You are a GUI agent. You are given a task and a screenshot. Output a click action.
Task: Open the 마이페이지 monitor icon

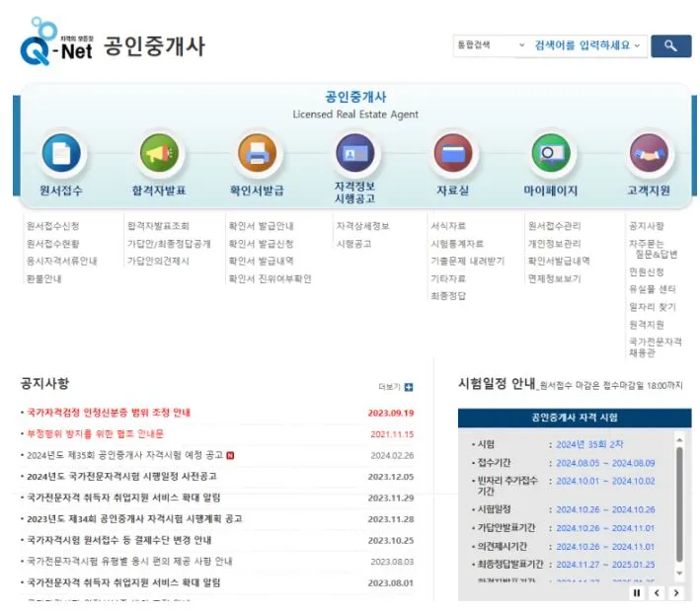pos(551,153)
